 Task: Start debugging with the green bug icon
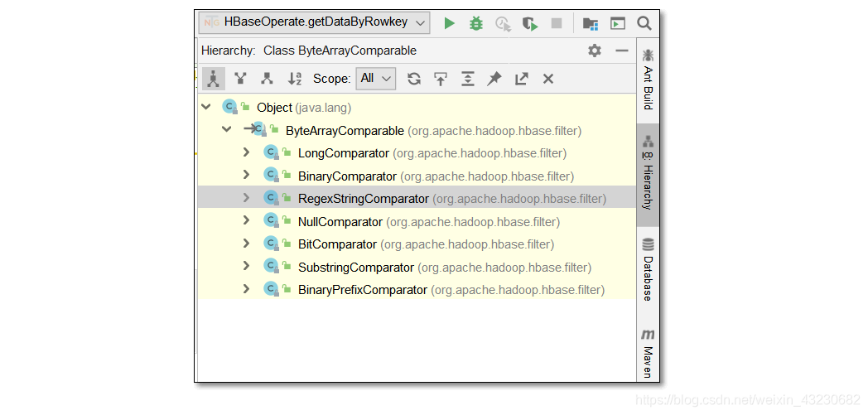476,23
